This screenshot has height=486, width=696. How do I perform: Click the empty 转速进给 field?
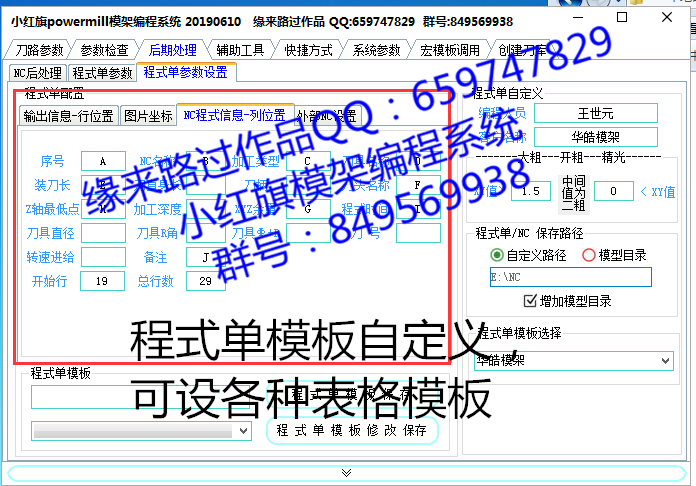click(x=103, y=257)
